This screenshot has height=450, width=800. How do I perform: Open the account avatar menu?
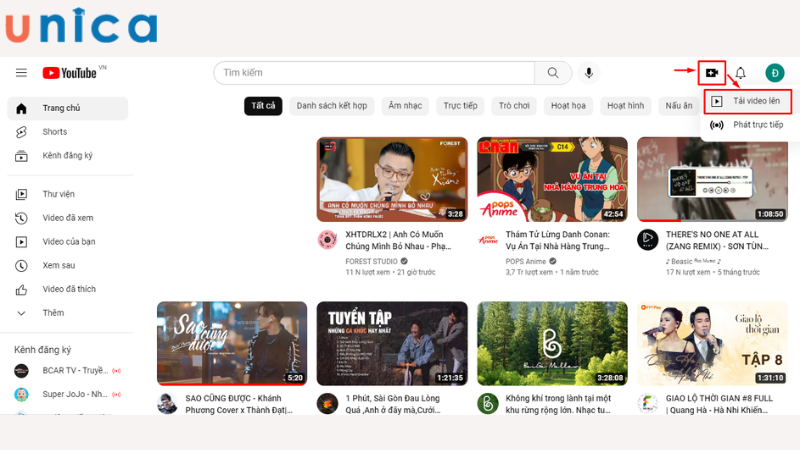click(x=774, y=73)
